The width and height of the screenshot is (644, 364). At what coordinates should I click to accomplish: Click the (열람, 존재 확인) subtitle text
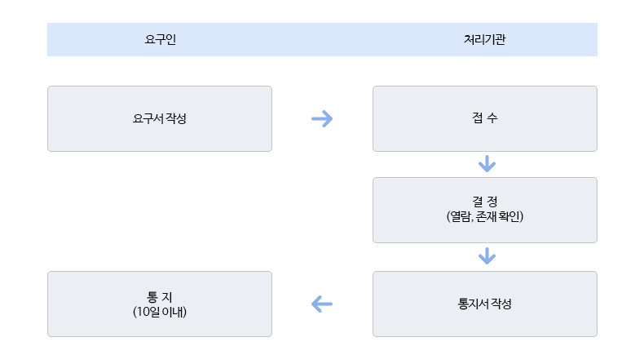click(x=485, y=216)
